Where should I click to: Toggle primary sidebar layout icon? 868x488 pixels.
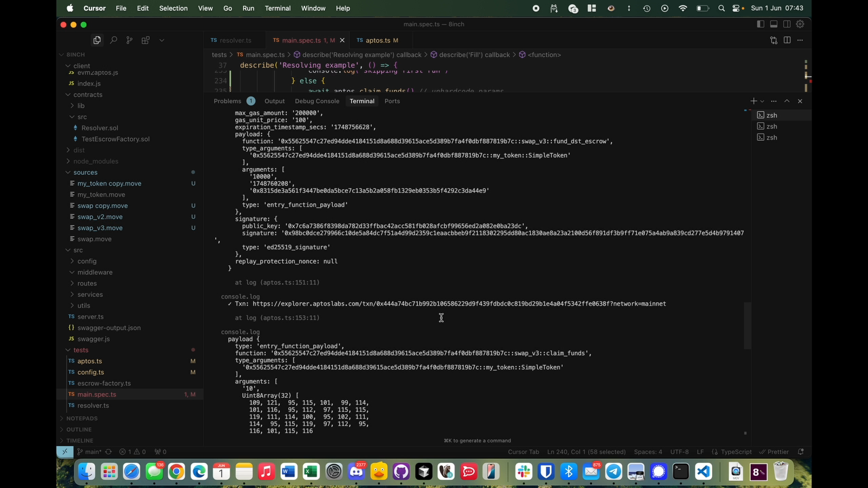[760, 24]
